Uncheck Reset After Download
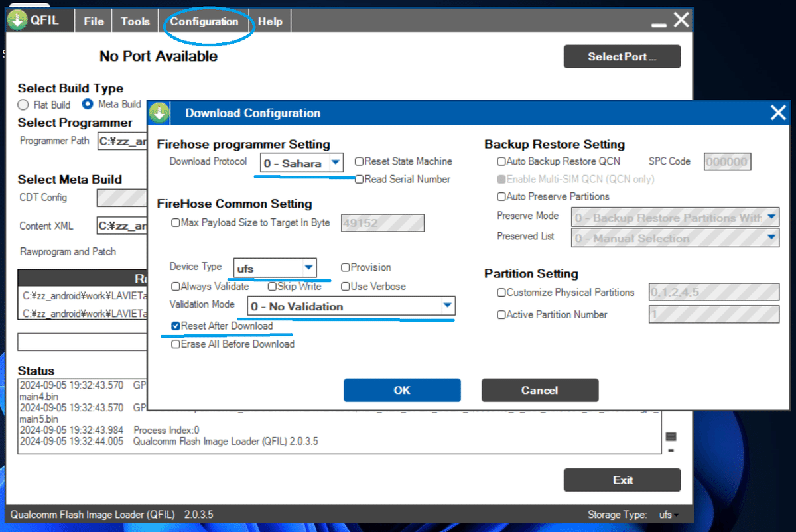 (175, 326)
